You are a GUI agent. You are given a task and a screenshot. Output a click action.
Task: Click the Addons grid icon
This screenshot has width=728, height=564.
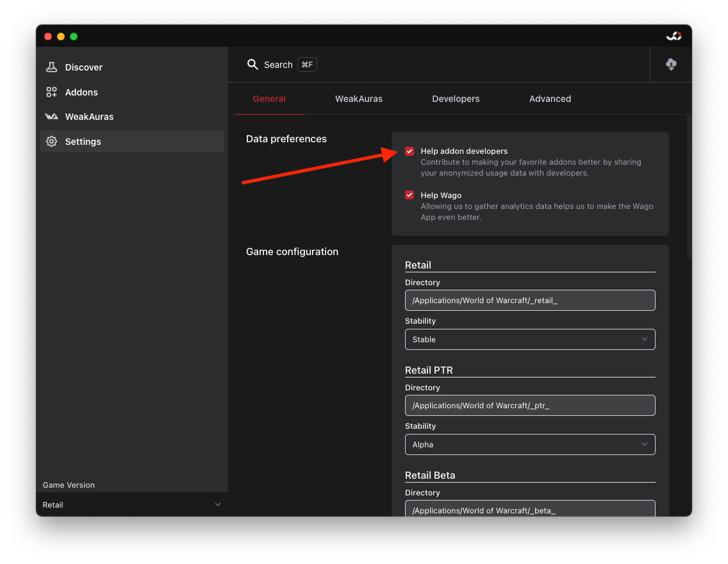51,92
